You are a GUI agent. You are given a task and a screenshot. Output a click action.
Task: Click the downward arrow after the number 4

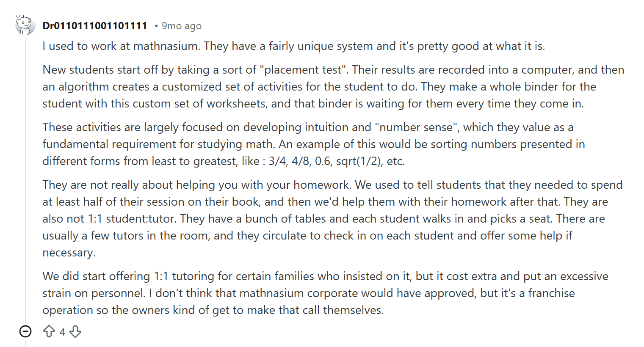point(75,332)
